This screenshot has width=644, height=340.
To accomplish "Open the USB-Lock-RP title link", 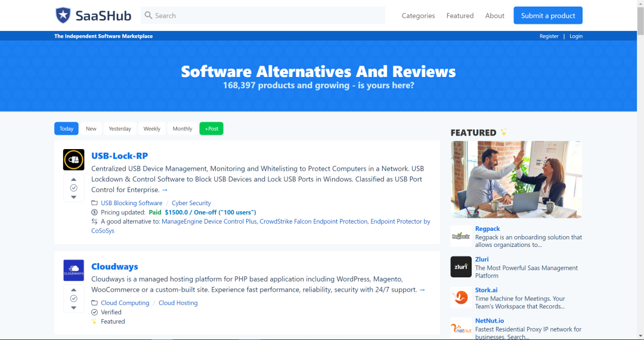I will [119, 156].
